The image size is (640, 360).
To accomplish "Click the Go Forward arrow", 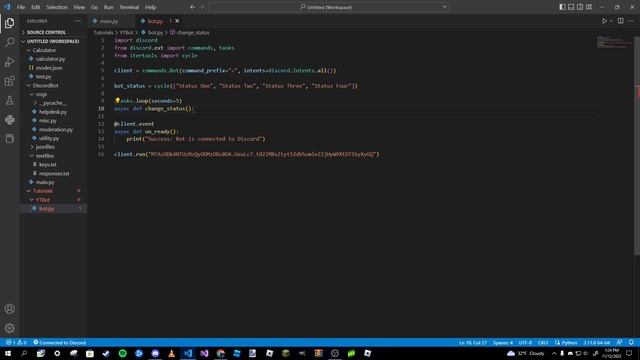I will (202, 7).
